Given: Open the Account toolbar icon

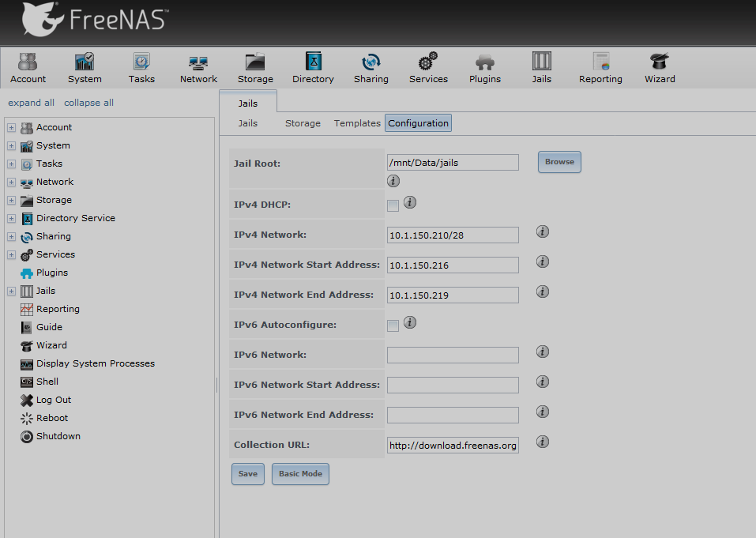Looking at the screenshot, I should [x=28, y=68].
